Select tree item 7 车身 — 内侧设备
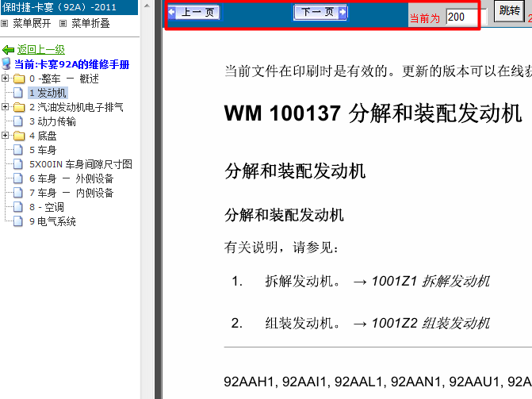 tap(71, 193)
